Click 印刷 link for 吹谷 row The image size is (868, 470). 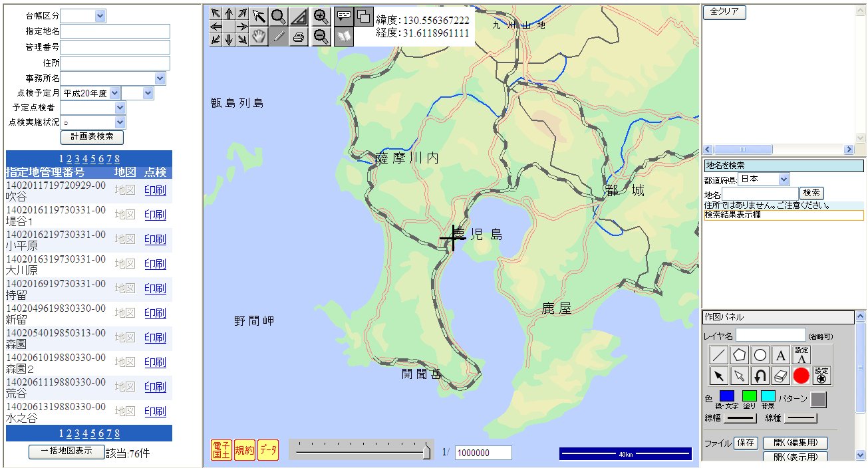(155, 190)
